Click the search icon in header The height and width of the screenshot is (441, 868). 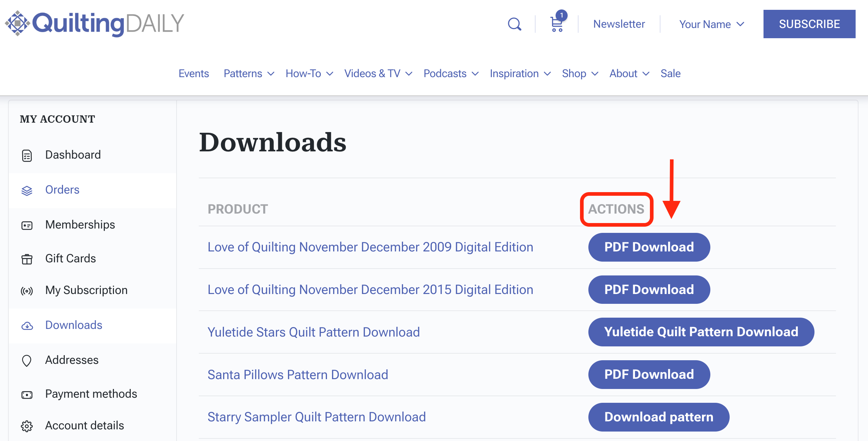(513, 24)
